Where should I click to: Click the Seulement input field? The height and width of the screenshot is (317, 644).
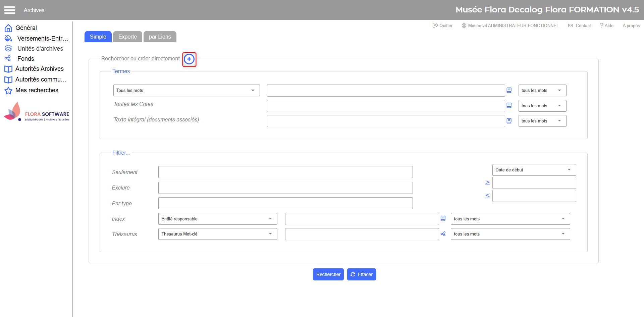click(285, 172)
